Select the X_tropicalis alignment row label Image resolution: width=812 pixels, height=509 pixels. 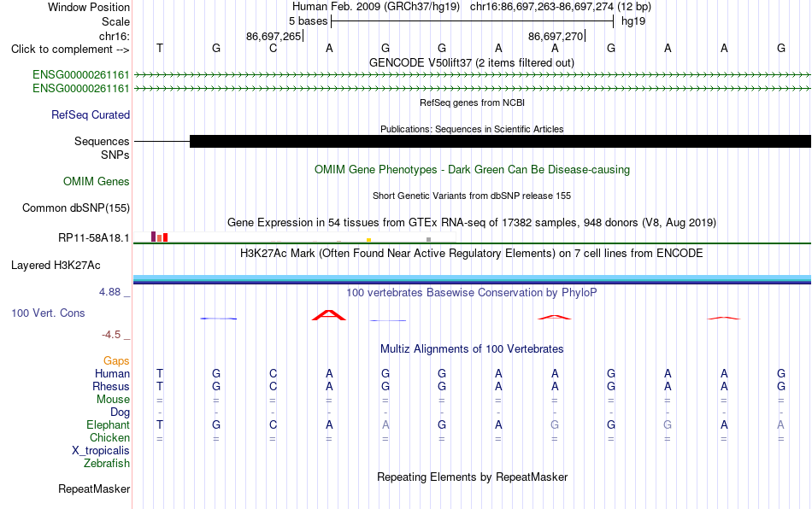point(101,451)
